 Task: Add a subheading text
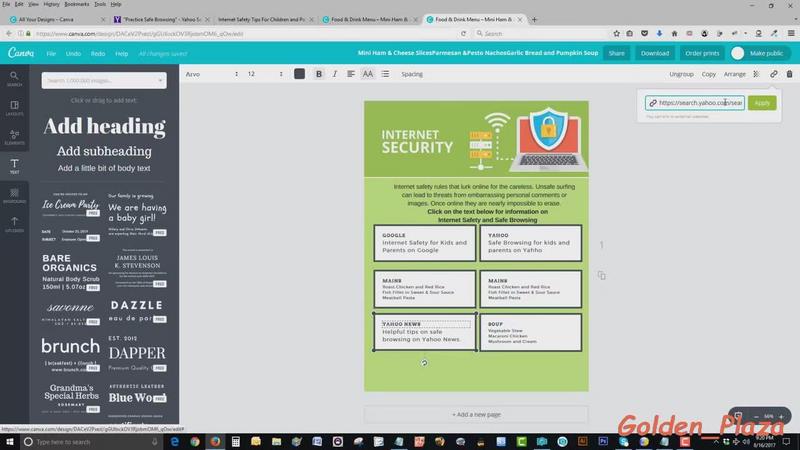point(104,151)
